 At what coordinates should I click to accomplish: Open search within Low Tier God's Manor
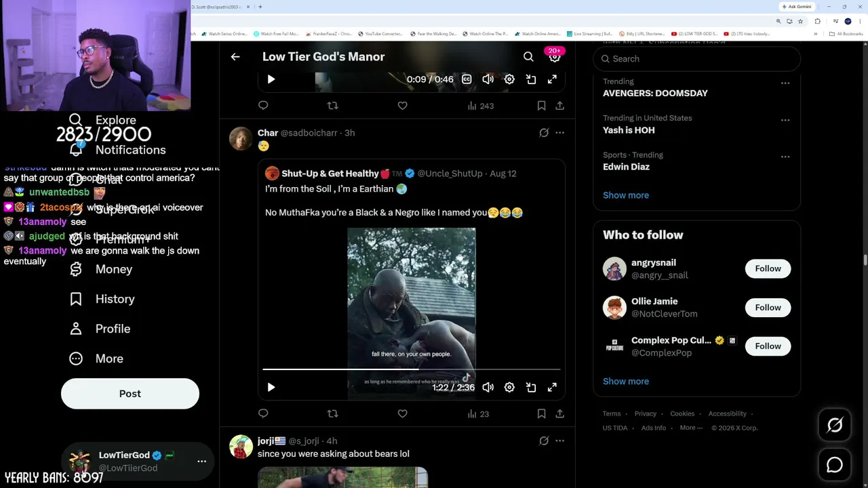click(528, 57)
